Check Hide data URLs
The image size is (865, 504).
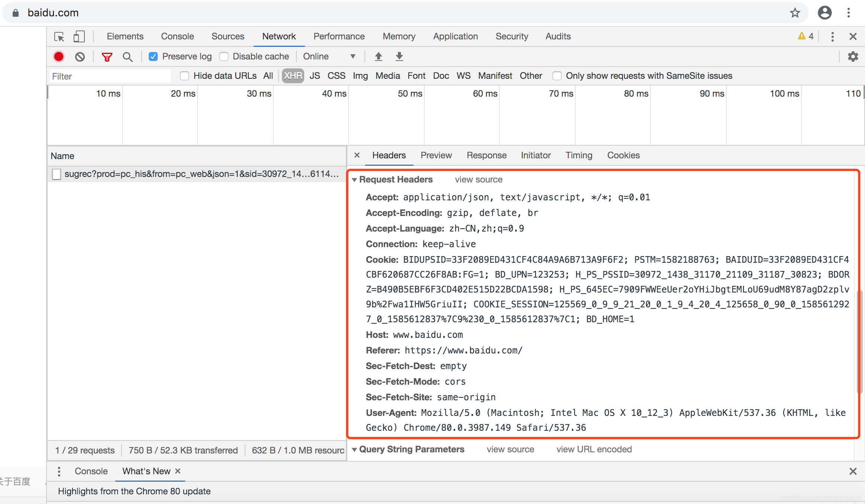click(x=184, y=76)
